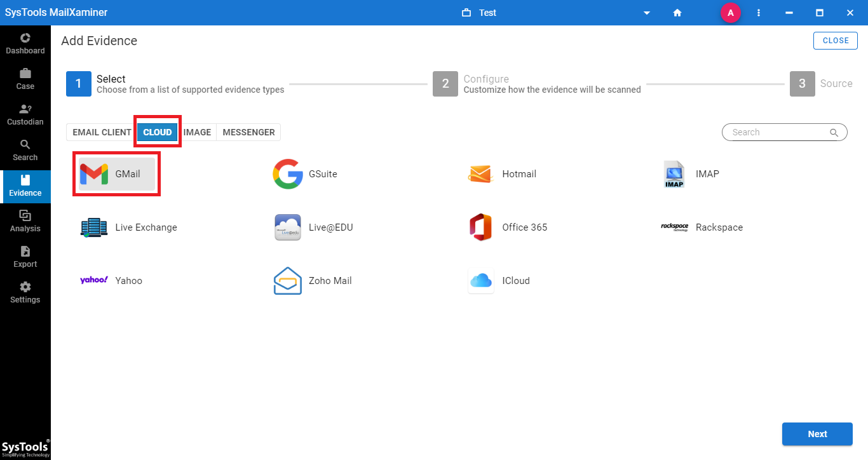Open the Case section in sidebar
The height and width of the screenshot is (460, 868).
click(x=25, y=79)
